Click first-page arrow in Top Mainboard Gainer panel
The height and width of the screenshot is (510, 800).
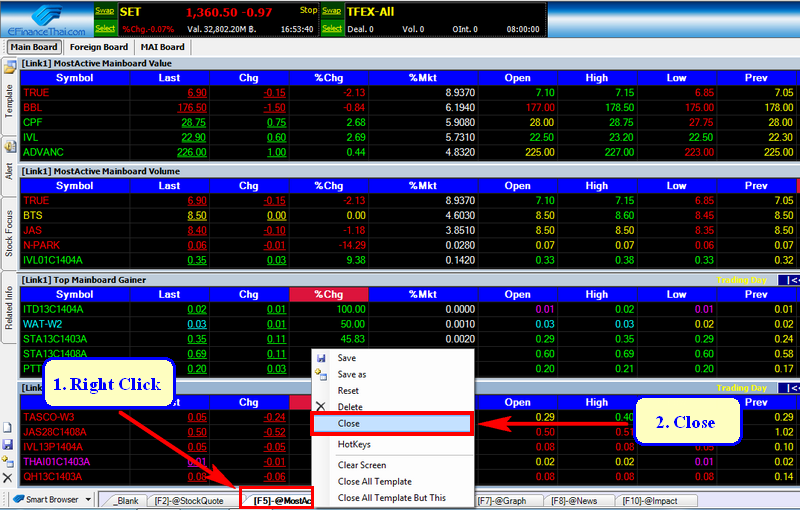(789, 280)
